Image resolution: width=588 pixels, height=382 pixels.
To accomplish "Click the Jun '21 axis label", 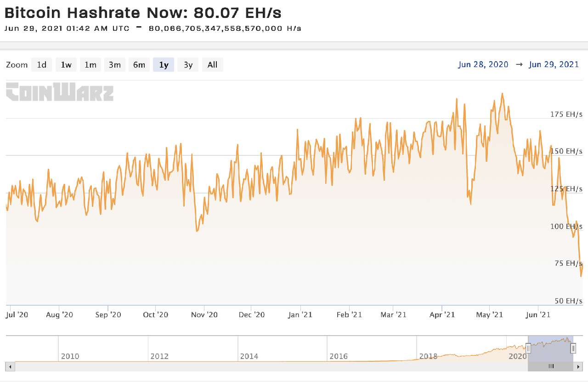I will [x=538, y=315].
